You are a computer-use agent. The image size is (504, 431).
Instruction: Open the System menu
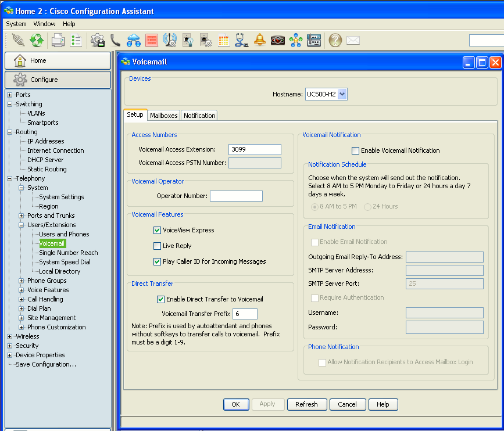coord(16,24)
